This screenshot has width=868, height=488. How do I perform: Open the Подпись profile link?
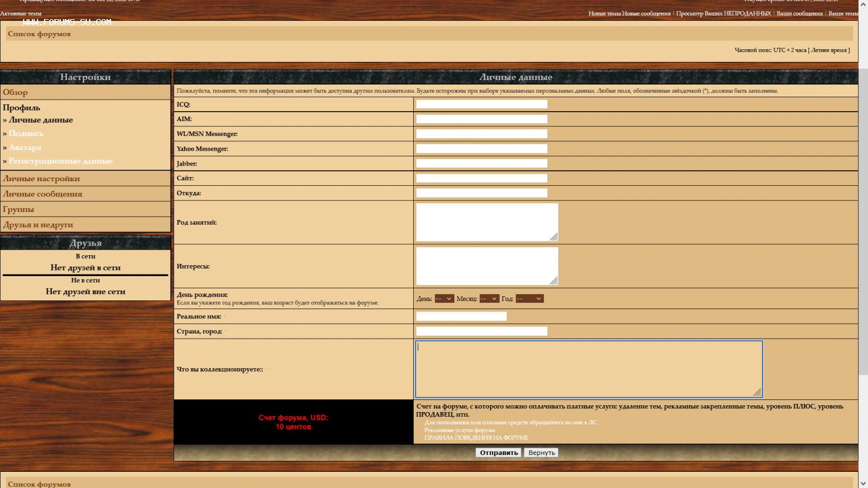[26, 134]
